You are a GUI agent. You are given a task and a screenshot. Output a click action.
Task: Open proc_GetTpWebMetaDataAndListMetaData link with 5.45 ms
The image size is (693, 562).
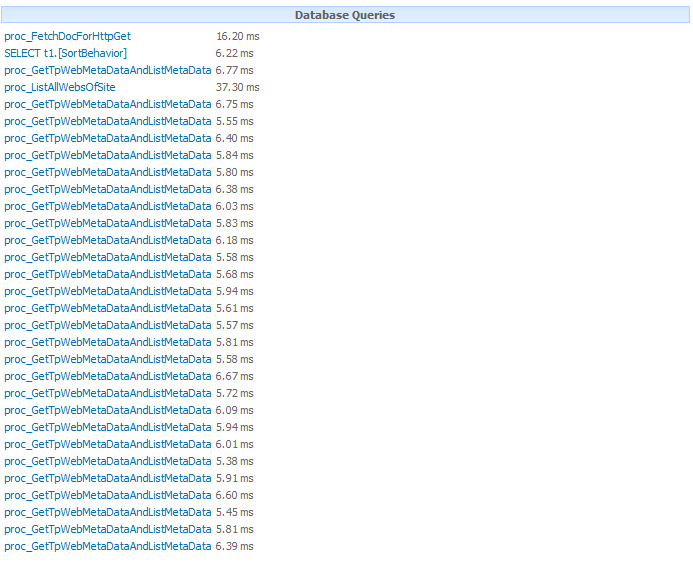pos(108,513)
